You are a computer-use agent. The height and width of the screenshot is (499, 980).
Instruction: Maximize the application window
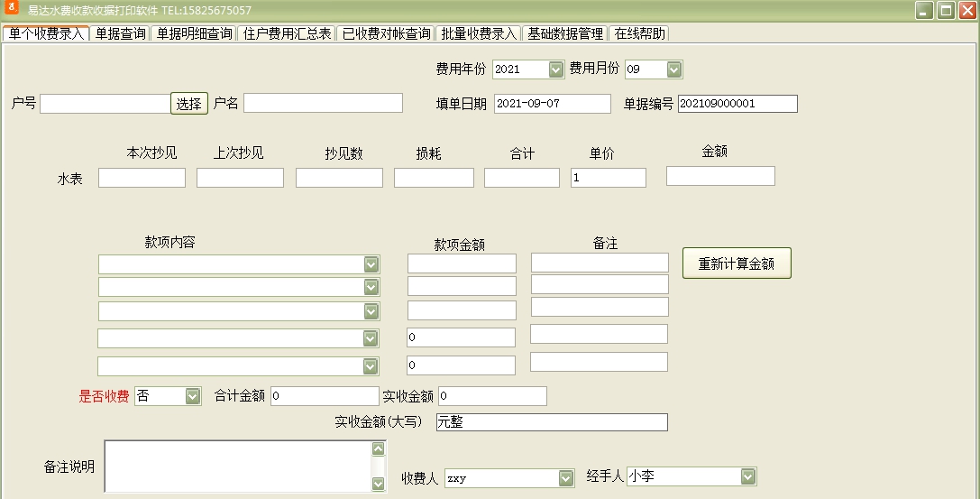tap(947, 11)
